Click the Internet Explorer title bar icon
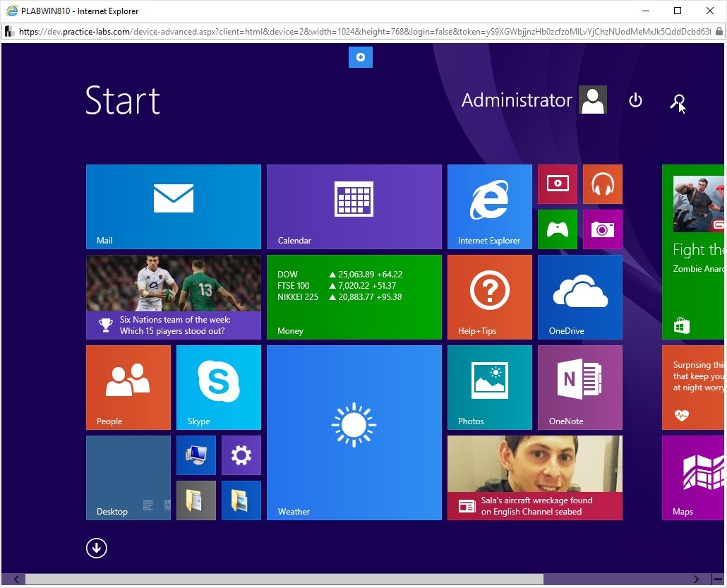The height and width of the screenshot is (588, 727). [x=11, y=11]
